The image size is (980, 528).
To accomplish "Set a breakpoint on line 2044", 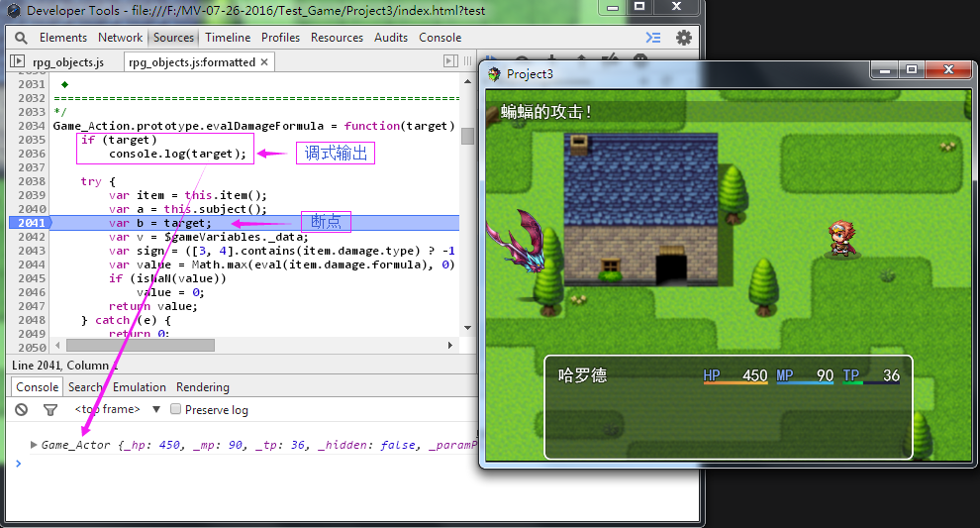I will pyautogui.click(x=32, y=264).
